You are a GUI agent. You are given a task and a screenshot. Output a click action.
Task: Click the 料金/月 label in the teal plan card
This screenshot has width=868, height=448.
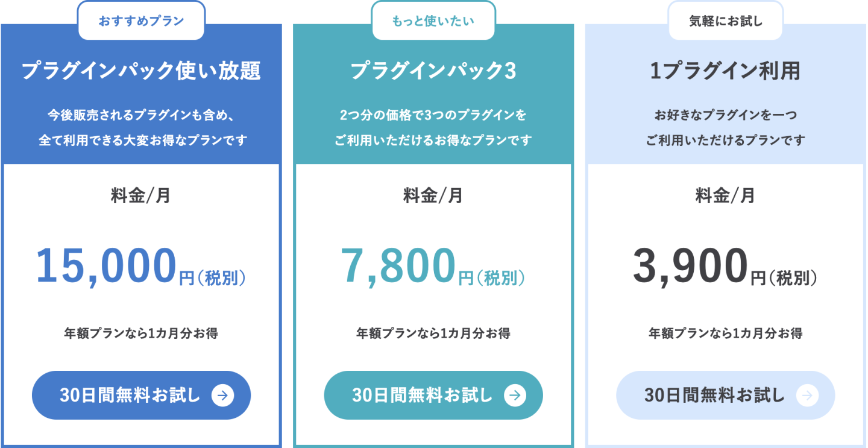433,195
